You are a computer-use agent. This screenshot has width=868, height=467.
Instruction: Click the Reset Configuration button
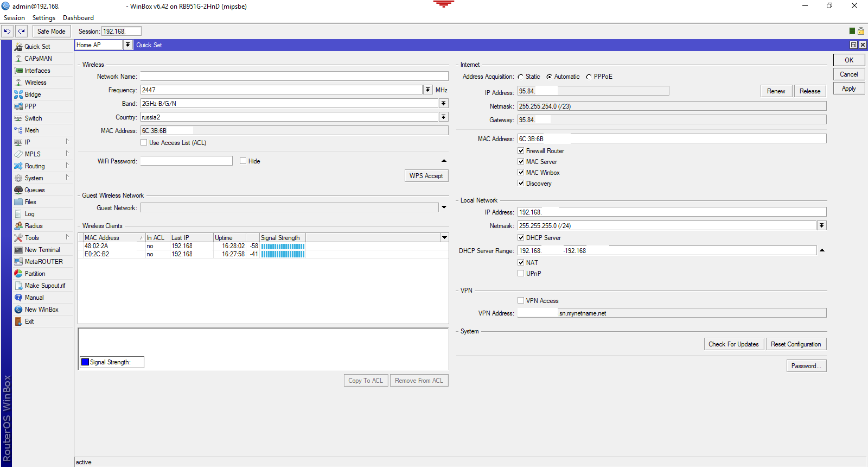pos(796,344)
